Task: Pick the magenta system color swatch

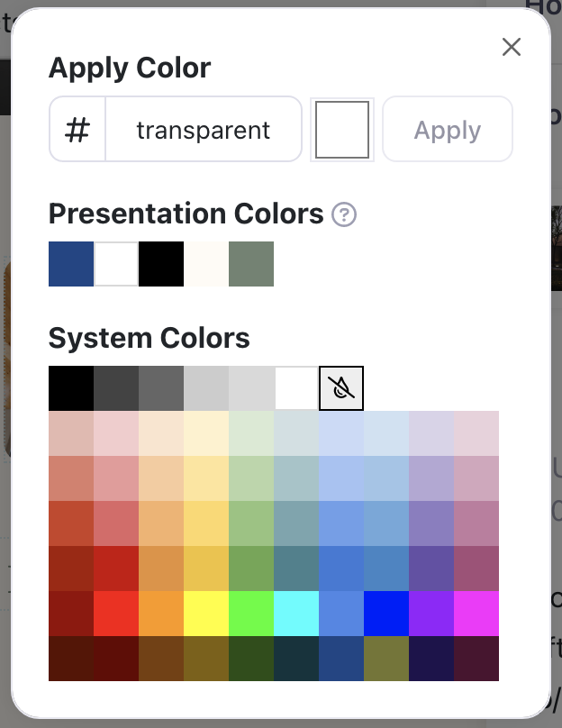Action: coord(476,614)
